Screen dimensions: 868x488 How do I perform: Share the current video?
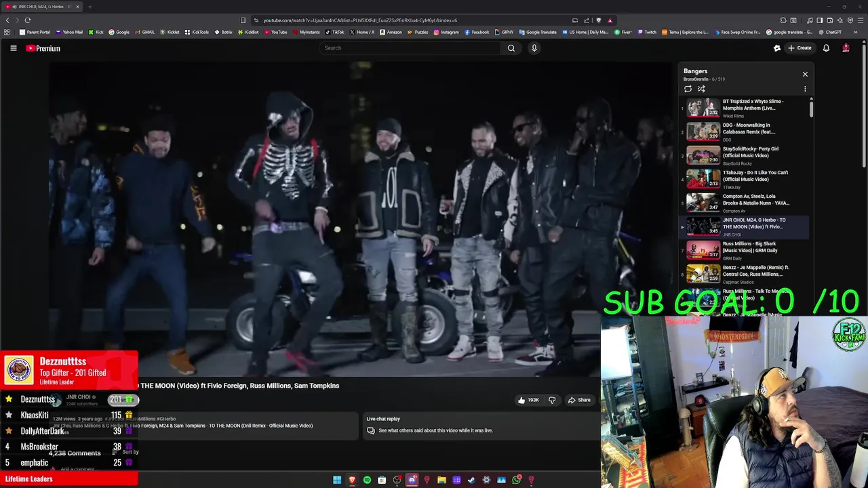(x=579, y=400)
